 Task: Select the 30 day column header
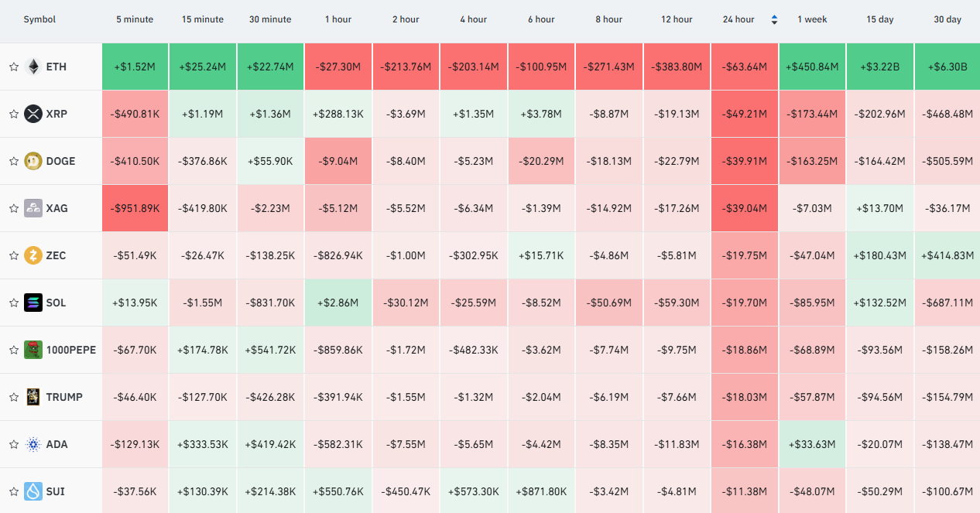click(x=947, y=19)
